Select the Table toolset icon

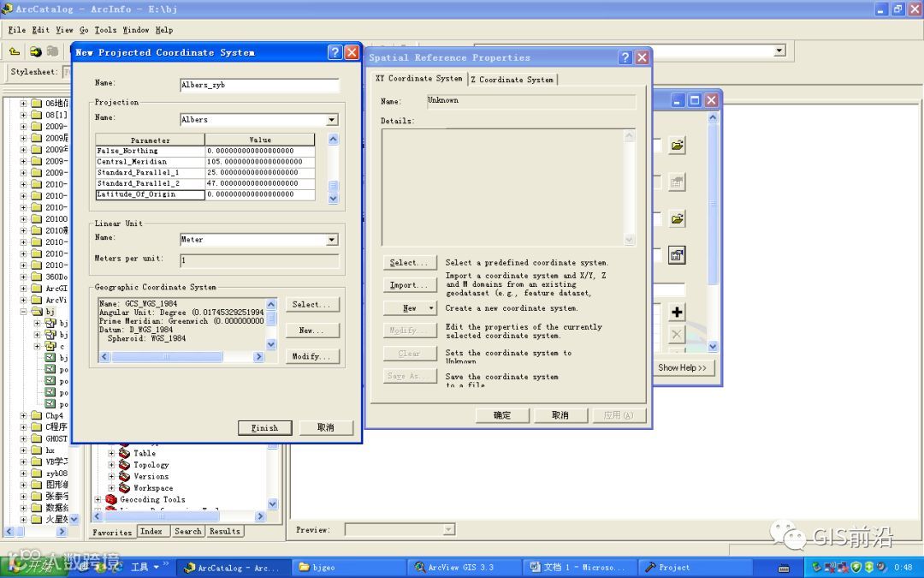click(x=124, y=453)
